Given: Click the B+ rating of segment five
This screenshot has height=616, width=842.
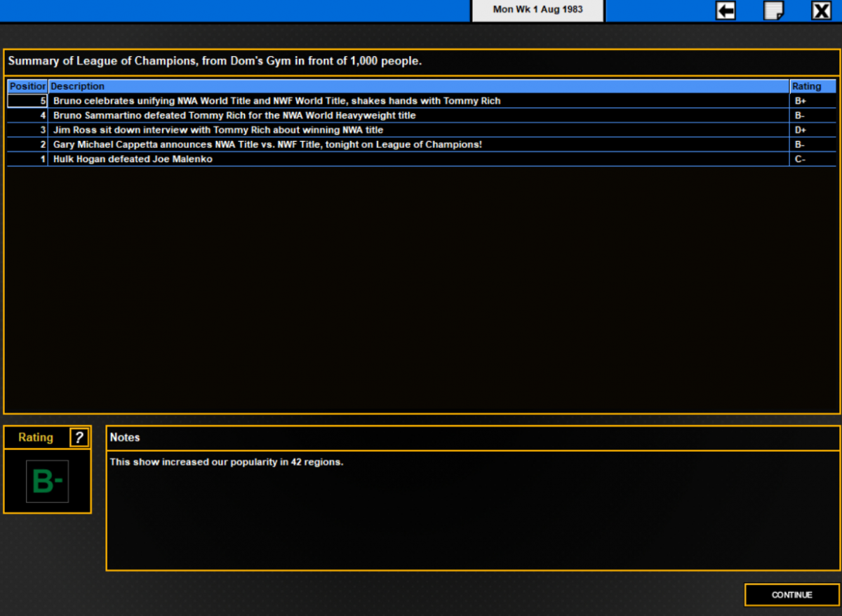Looking at the screenshot, I should (x=800, y=101).
